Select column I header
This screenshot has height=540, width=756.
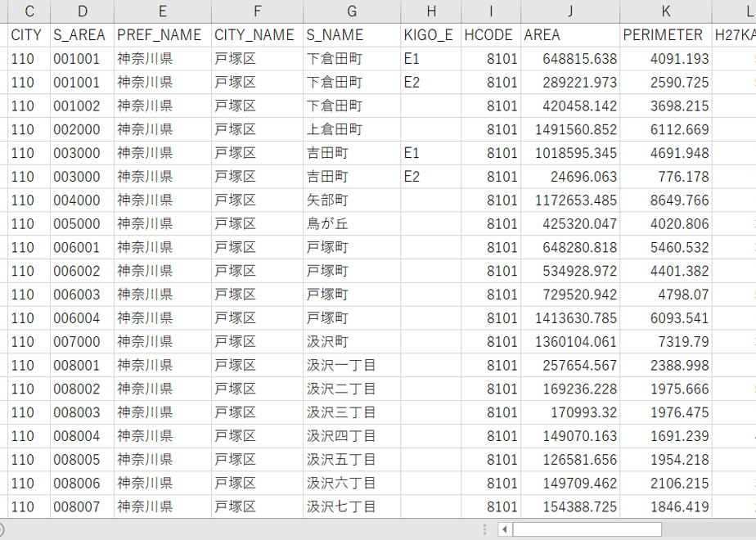click(491, 11)
